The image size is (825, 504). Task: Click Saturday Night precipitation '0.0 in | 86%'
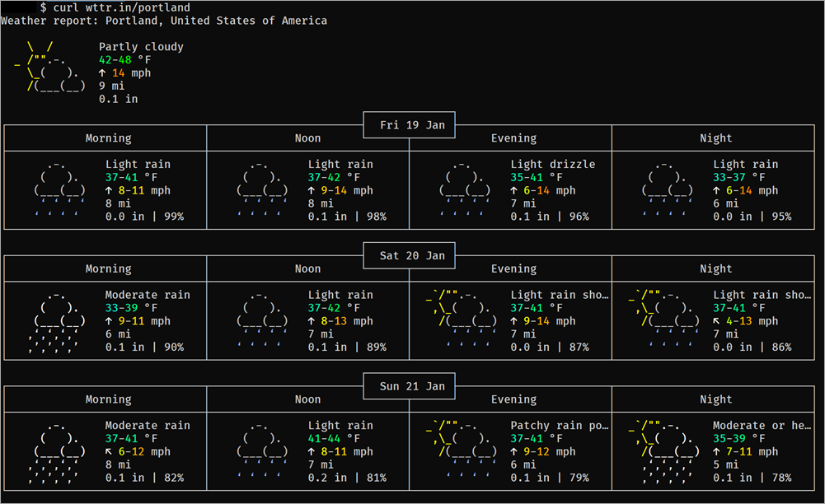pyautogui.click(x=752, y=347)
